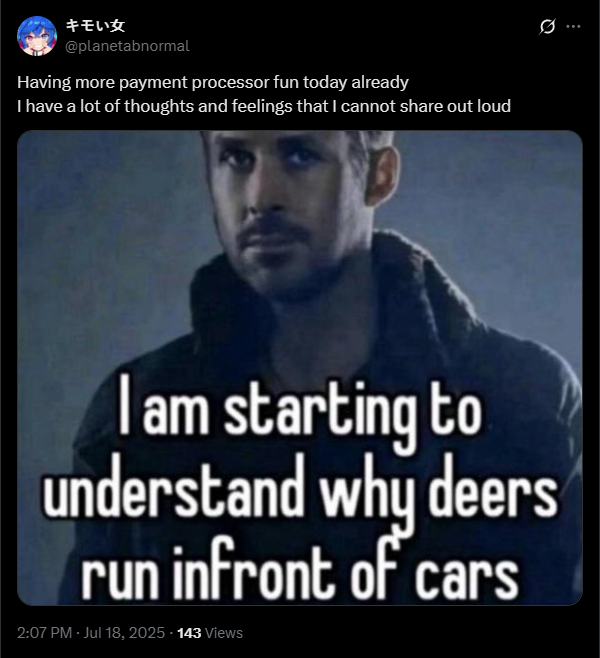Open the three-dot more options menu

(x=573, y=26)
